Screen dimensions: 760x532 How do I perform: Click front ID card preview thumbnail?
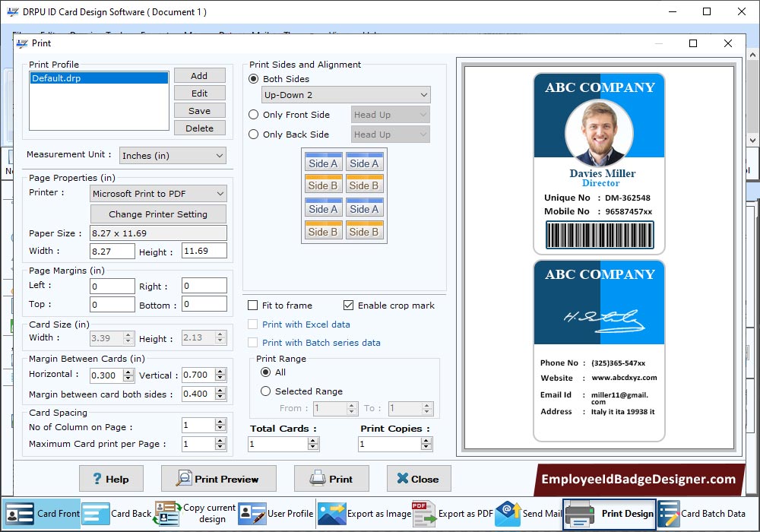click(599, 163)
